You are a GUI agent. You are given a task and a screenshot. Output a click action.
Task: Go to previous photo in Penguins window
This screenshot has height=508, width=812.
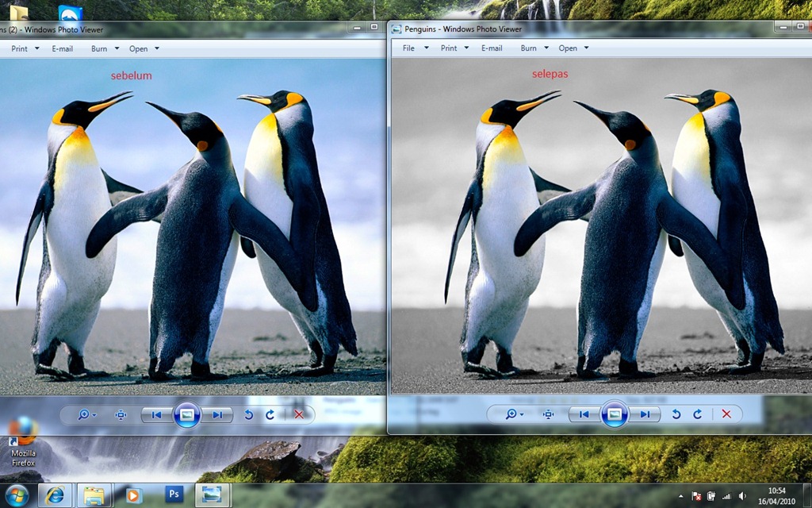tap(584, 414)
